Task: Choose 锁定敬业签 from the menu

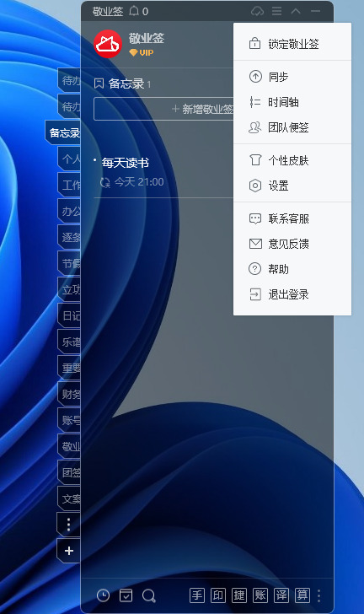Action: coord(292,44)
